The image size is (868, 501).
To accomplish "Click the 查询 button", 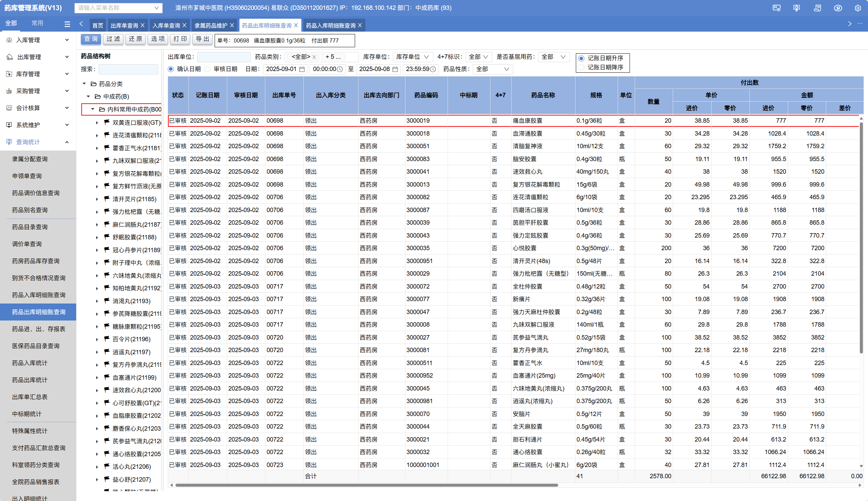I will [x=91, y=39].
